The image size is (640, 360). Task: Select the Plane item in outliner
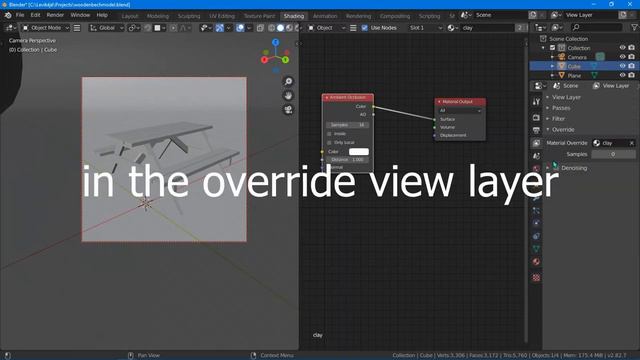(574, 76)
